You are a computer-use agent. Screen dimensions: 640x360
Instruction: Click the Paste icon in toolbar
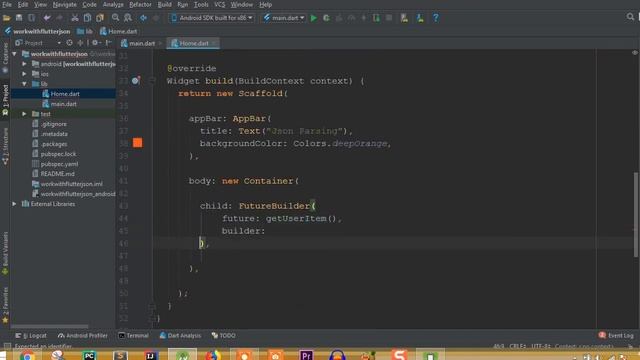point(100,18)
